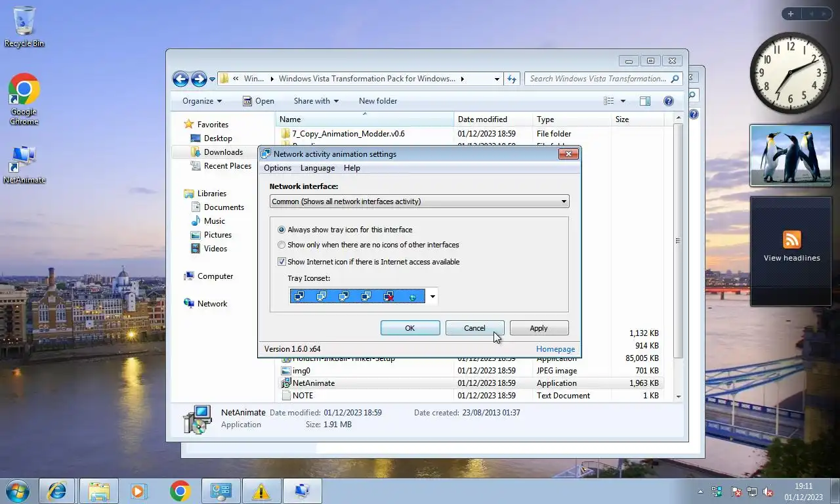
Task: Go forward in Explorer window
Action: [x=199, y=79]
